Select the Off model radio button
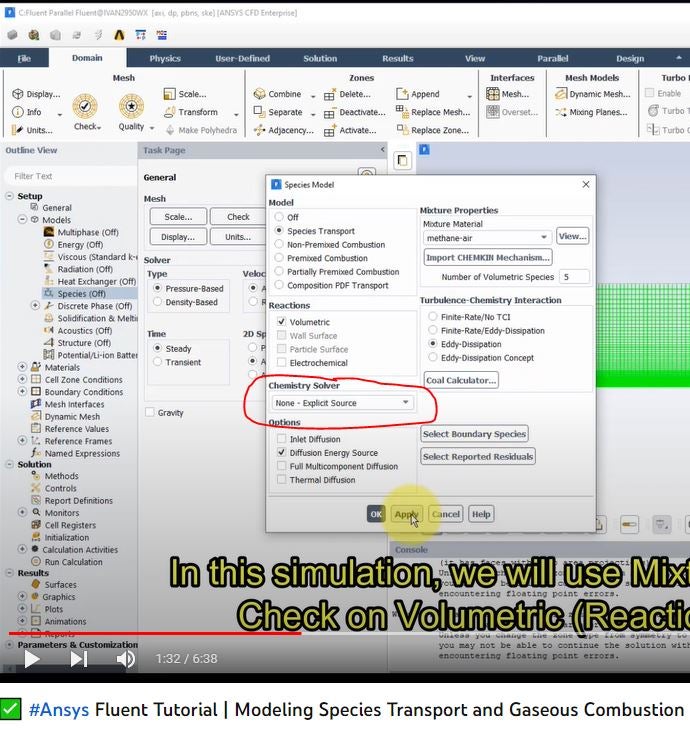This screenshot has height=730, width=690. tap(279, 217)
